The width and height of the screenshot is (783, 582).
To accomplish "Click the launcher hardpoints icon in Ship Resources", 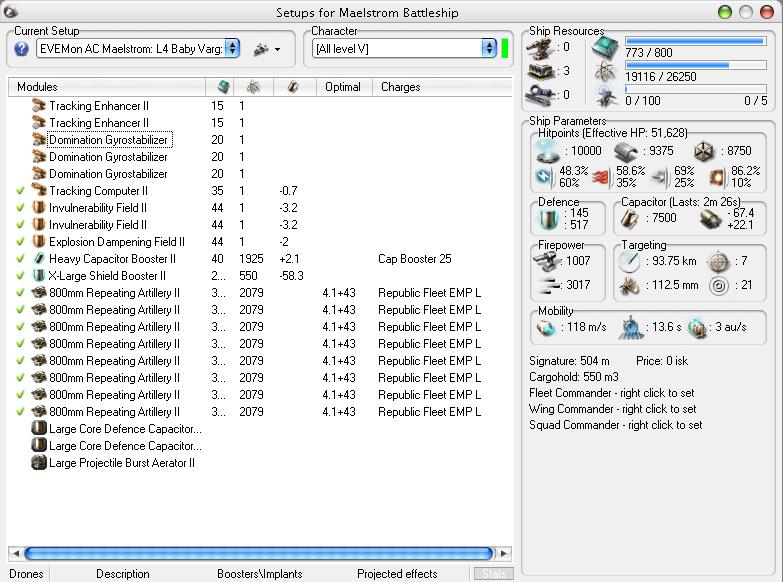I will pyautogui.click(x=541, y=71).
